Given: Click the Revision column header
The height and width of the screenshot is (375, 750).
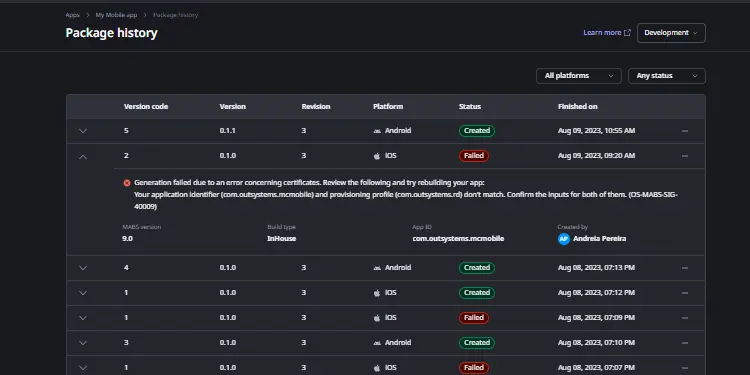Looking at the screenshot, I should click(316, 106).
